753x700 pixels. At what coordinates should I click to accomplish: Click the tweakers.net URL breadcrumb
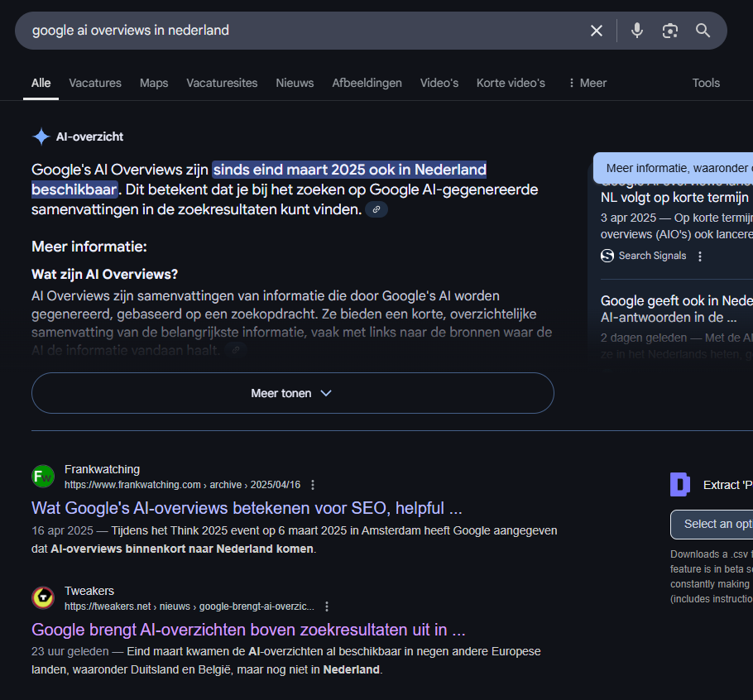coord(189,607)
